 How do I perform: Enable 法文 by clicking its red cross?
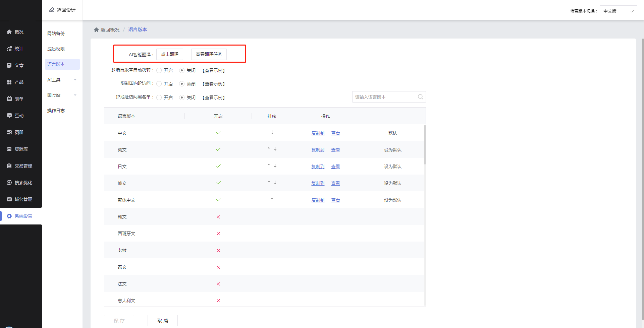tap(218, 284)
